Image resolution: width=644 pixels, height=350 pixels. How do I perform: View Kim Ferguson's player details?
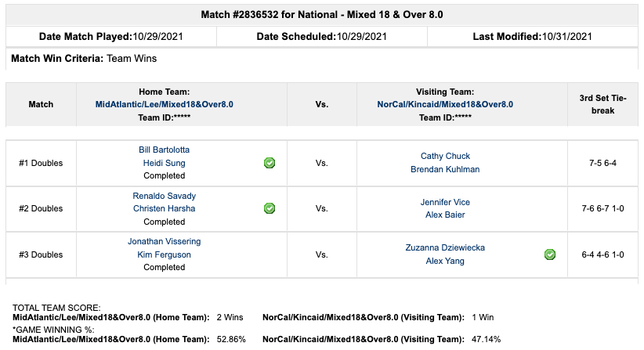pyautogui.click(x=165, y=254)
